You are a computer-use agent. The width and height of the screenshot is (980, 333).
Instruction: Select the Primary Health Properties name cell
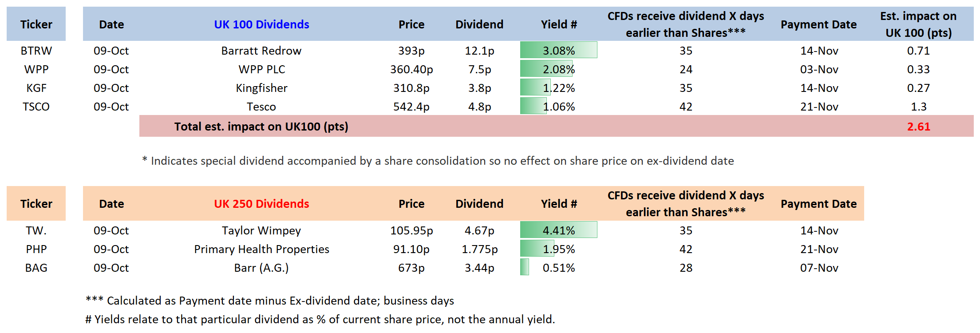(261, 249)
